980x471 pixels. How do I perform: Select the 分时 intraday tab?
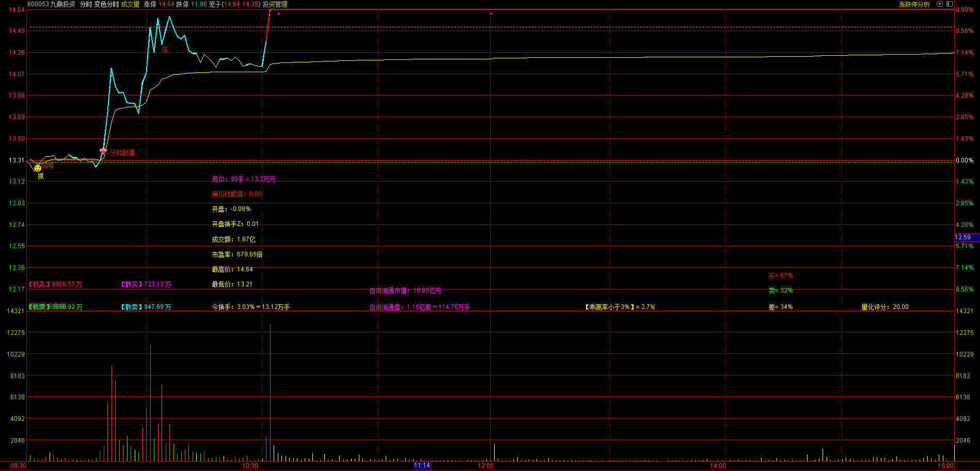point(86,4)
